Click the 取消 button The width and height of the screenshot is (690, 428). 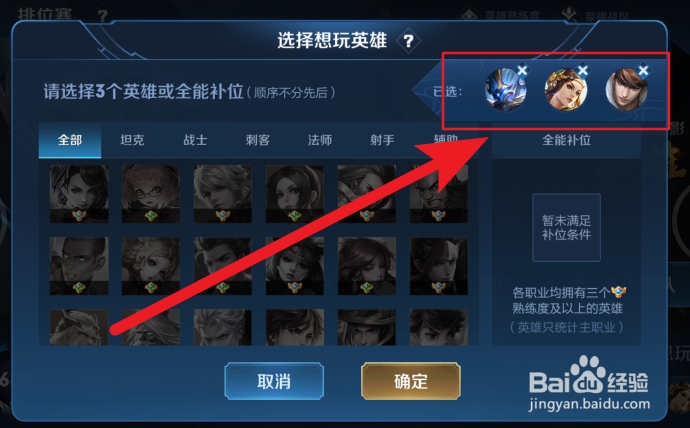coord(274,381)
